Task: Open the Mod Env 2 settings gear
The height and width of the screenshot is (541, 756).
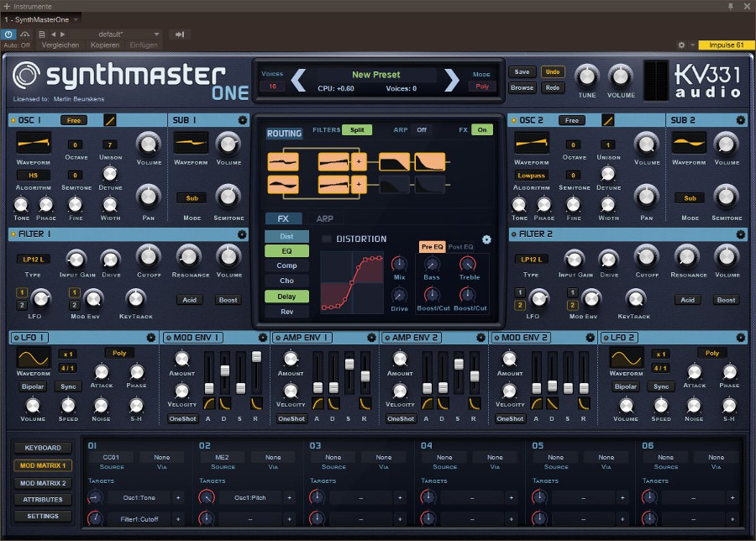Action: [591, 338]
